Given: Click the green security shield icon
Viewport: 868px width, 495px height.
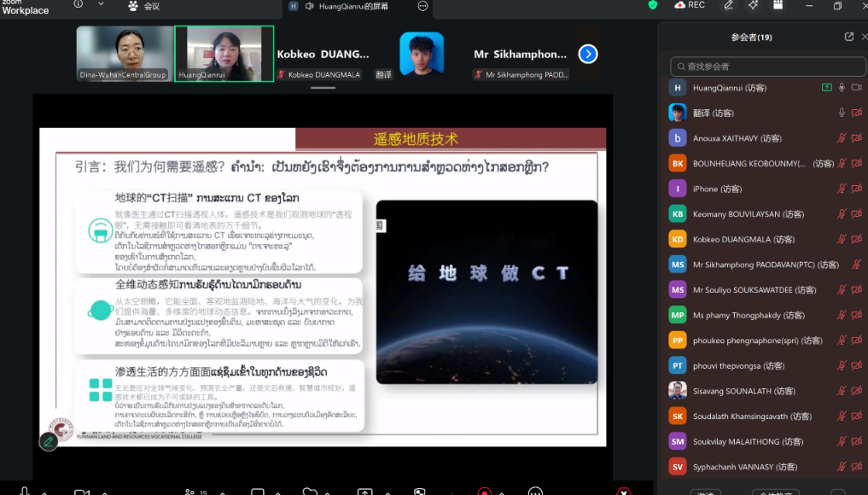Looking at the screenshot, I should tap(653, 5).
